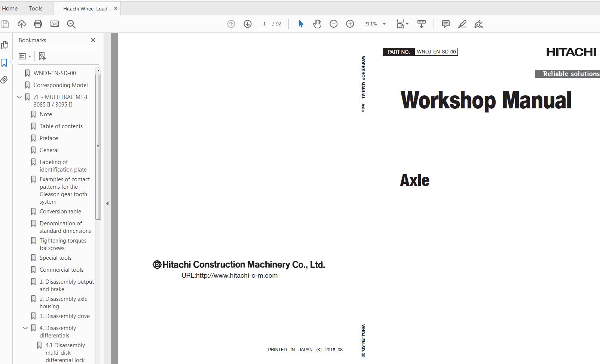600x364 pixels.
Task: Select the Highlight text pen tool
Action: (462, 24)
